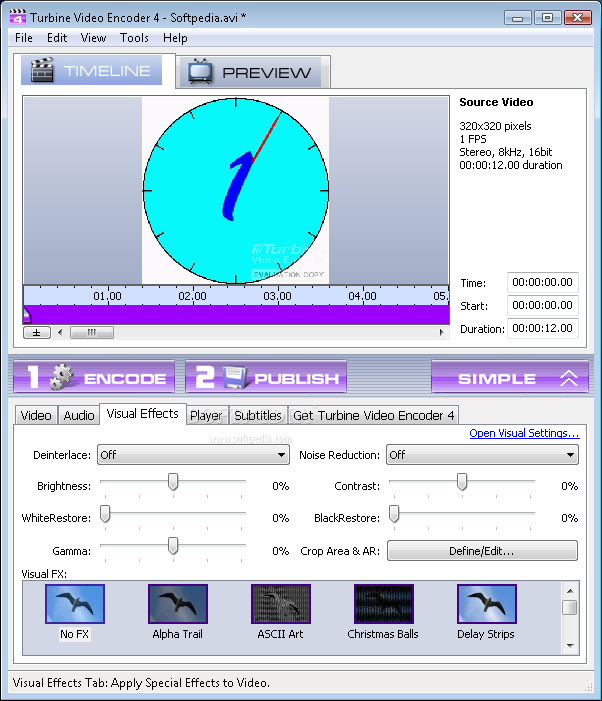This screenshot has height=701, width=602.
Task: Click the 'Stereo, 8kHz, 16bit' text
Action: coord(506,152)
